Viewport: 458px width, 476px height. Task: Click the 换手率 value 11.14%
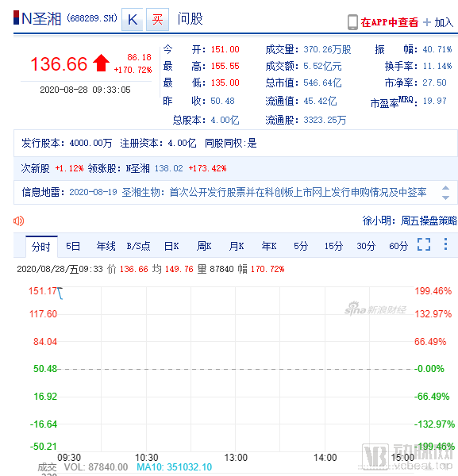[437, 66]
